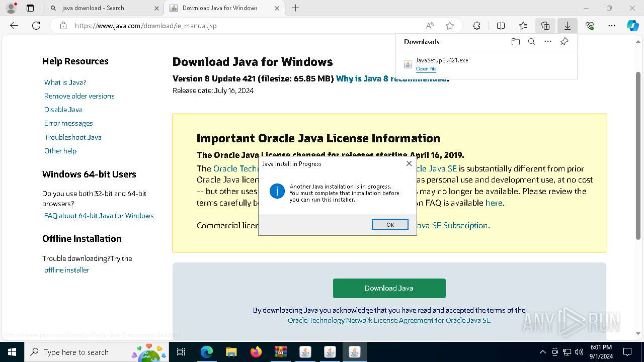Viewport: 644px width, 362px height.
Task: Open notification center icon
Action: 627,352
